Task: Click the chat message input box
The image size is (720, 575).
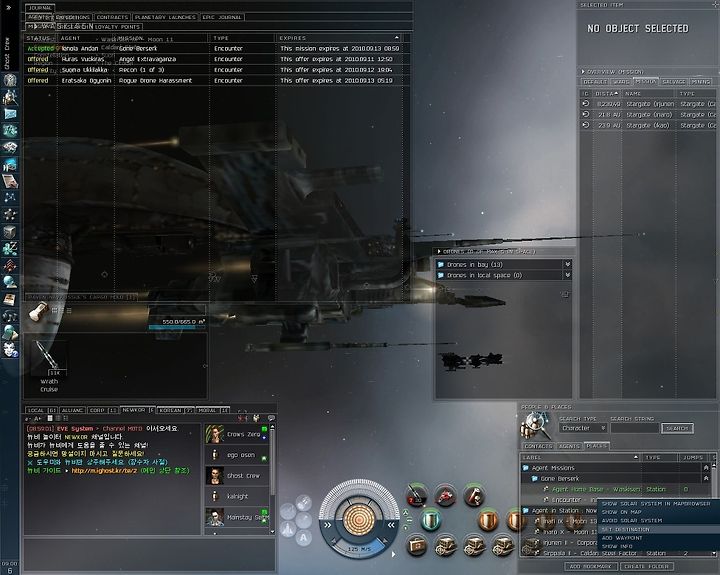Action: tap(149, 554)
